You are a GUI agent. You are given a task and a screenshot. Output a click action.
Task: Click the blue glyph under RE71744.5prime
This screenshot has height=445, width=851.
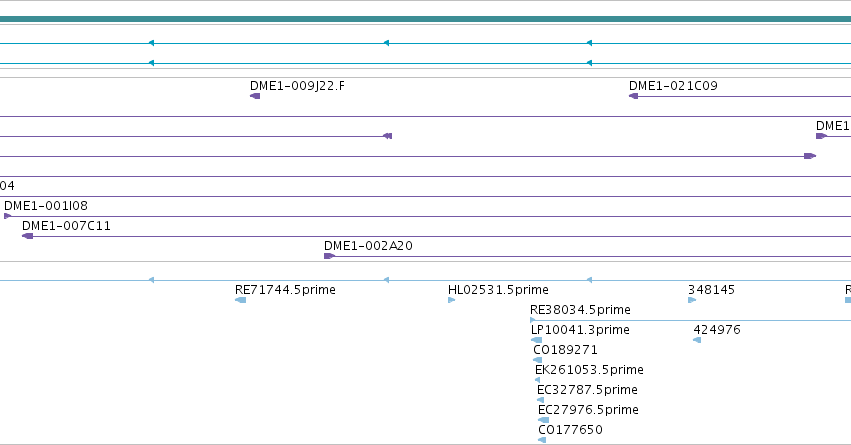[x=240, y=300]
